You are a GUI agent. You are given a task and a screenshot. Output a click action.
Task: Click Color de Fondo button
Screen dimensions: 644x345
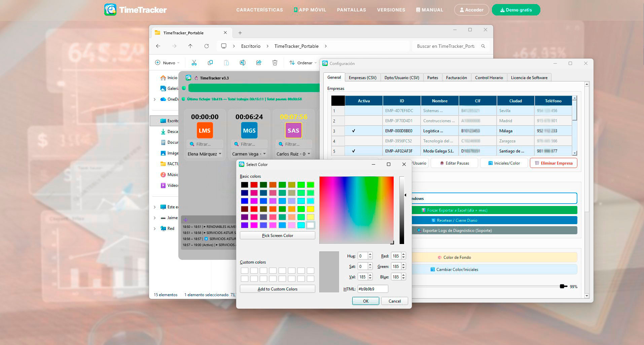tap(495, 257)
